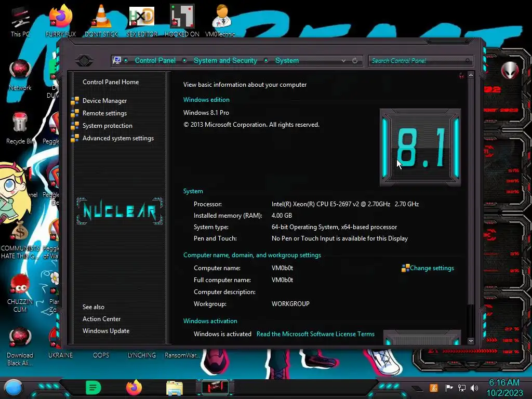532x399 pixels.
Task: Click the OOPS desktop shortcut label
Action: click(101, 355)
